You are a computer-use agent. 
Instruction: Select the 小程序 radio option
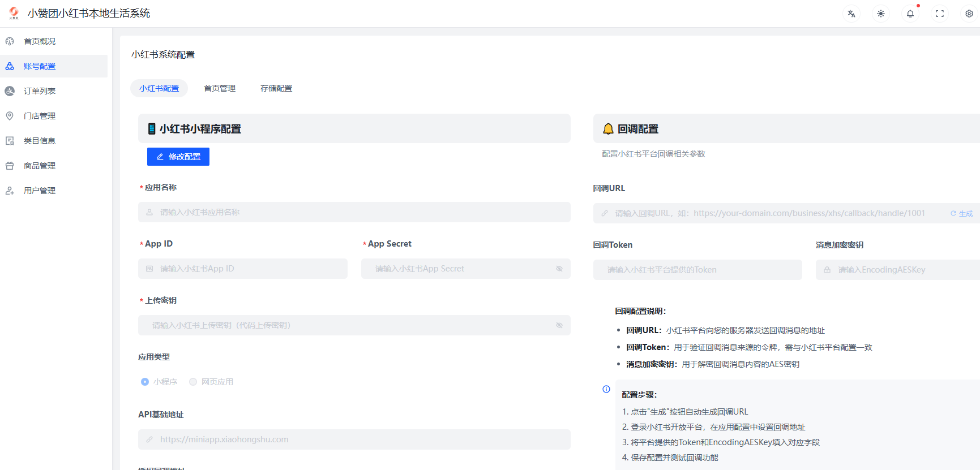coord(145,382)
